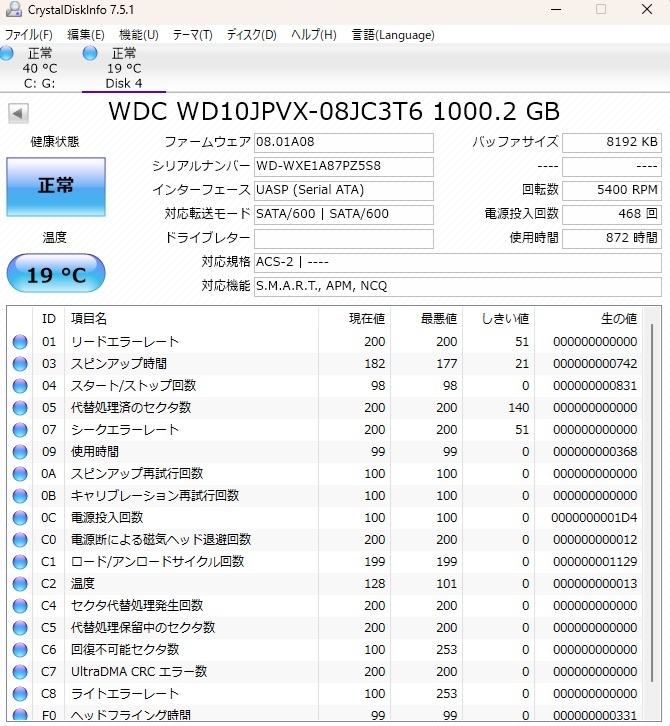Screen dimensions: 670x726
Task: Open the 機能(U) menu
Action: [138, 35]
